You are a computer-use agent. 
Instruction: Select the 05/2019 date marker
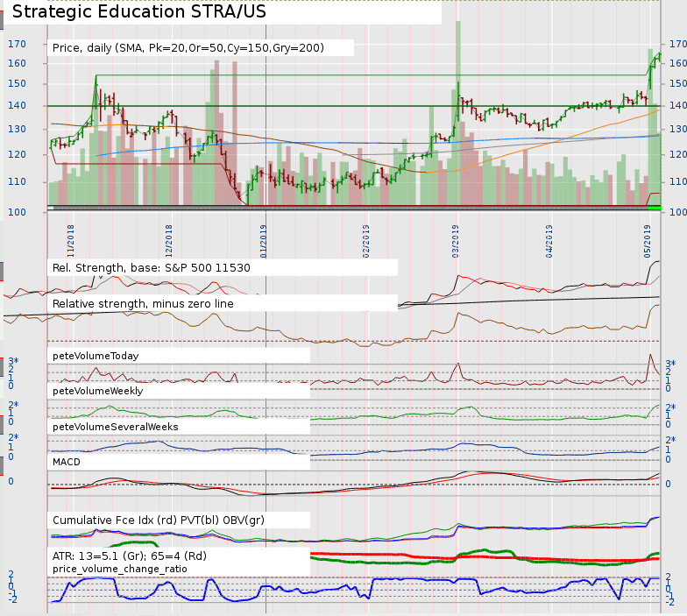[x=647, y=241]
